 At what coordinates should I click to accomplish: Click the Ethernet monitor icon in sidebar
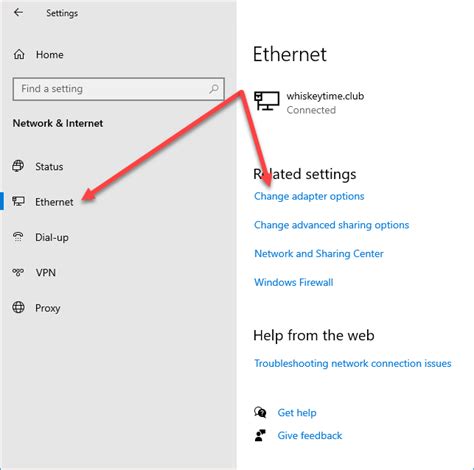click(x=18, y=201)
